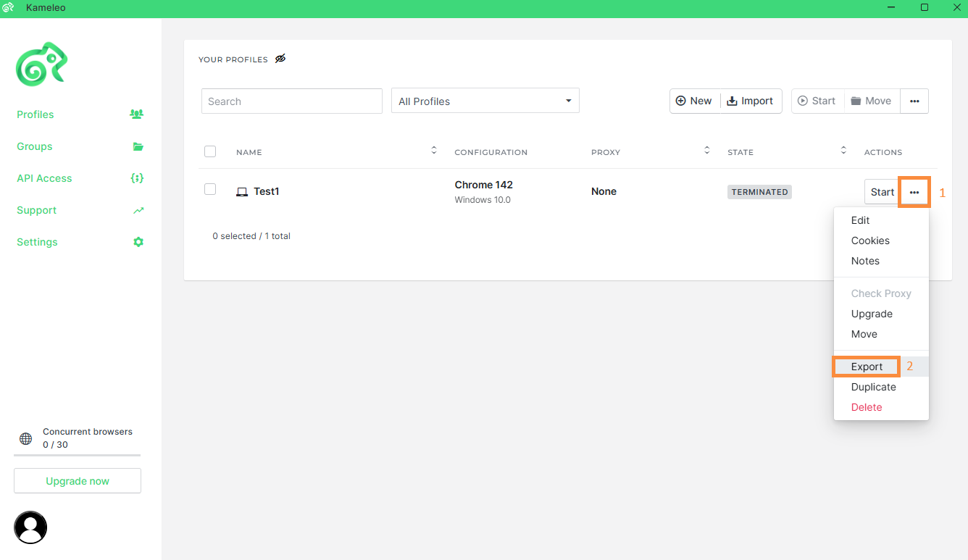Open the All Profiles dropdown
Viewport: 968px width, 560px height.
[x=485, y=101]
